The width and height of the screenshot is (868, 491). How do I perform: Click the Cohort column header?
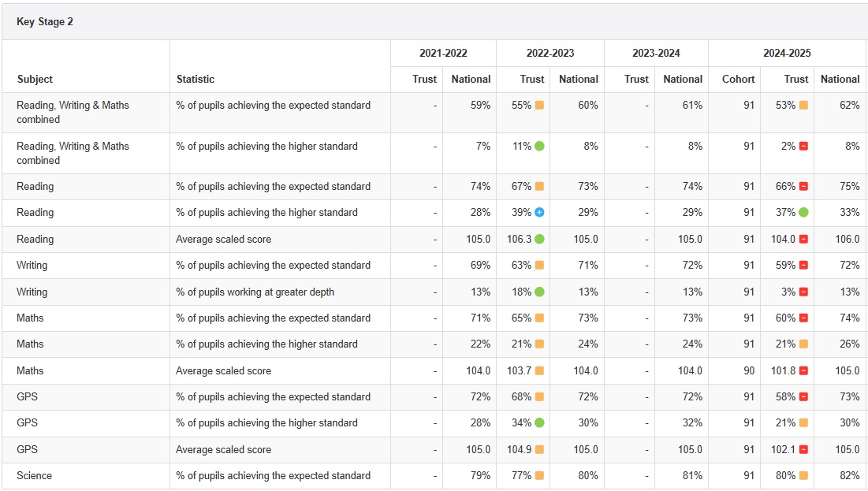click(738, 79)
